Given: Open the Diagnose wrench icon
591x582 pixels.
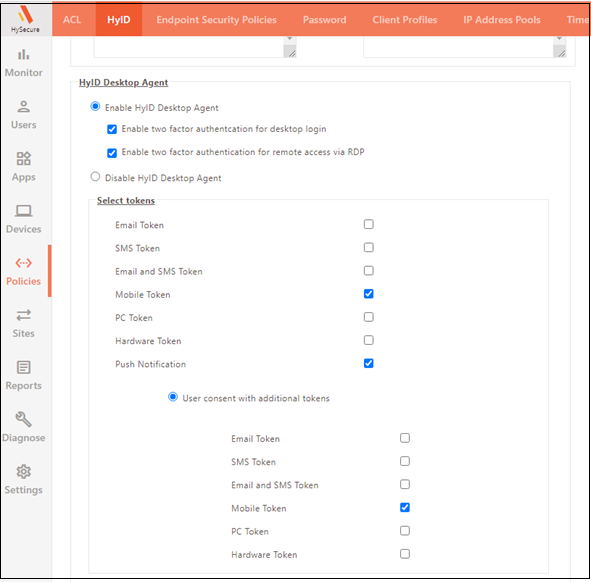Looking at the screenshot, I should 23,419.
